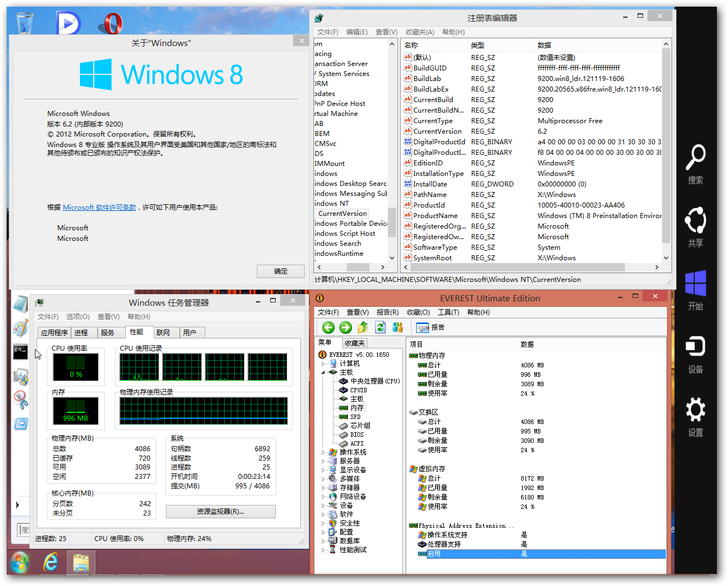Screen dimensions: 728x586
Task: Expand the 操作系统 node in EVEREST tree
Action: tap(323, 452)
